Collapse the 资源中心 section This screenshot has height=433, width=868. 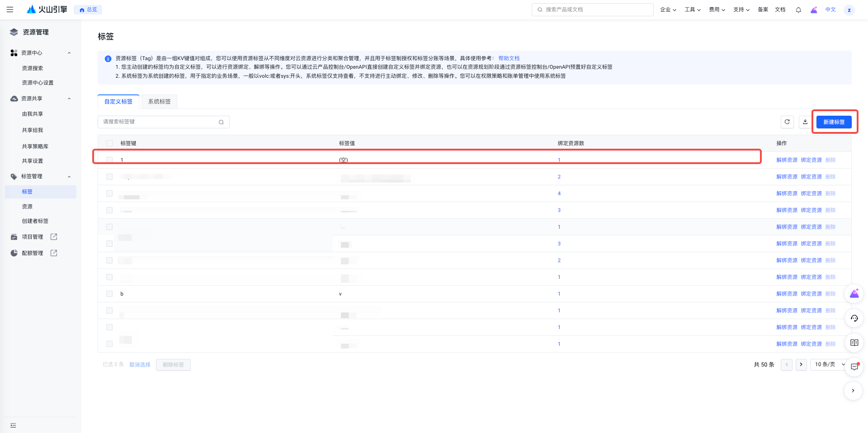[x=69, y=53]
